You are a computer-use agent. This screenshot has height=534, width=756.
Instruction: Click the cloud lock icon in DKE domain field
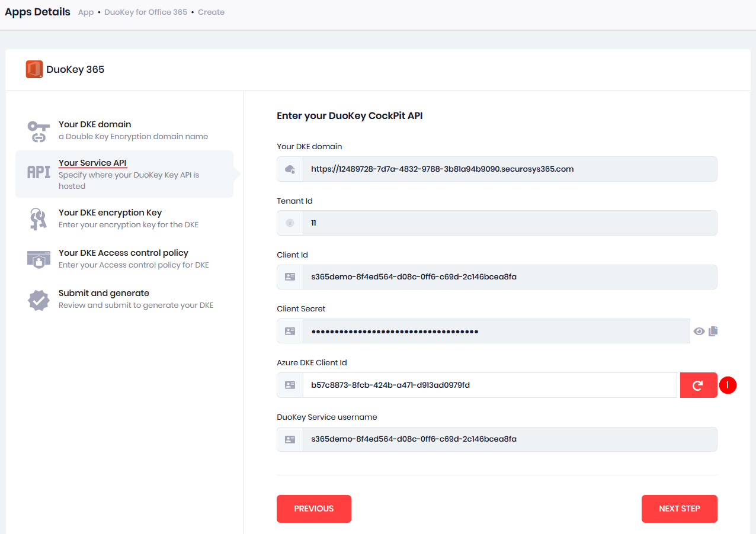(290, 169)
